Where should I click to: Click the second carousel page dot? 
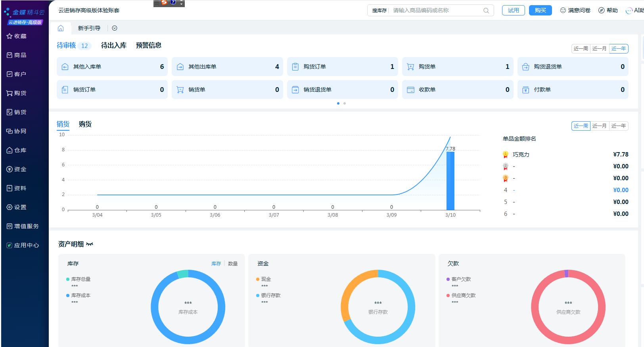click(345, 103)
